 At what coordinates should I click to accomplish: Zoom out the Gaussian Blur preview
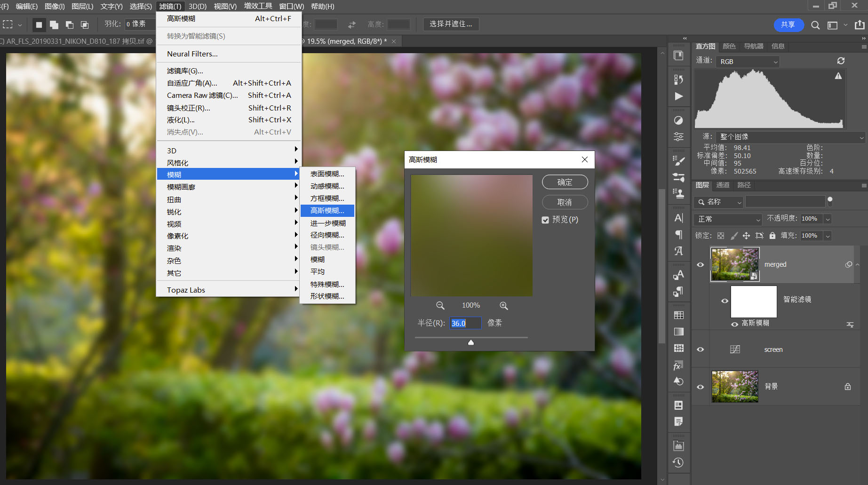click(440, 306)
